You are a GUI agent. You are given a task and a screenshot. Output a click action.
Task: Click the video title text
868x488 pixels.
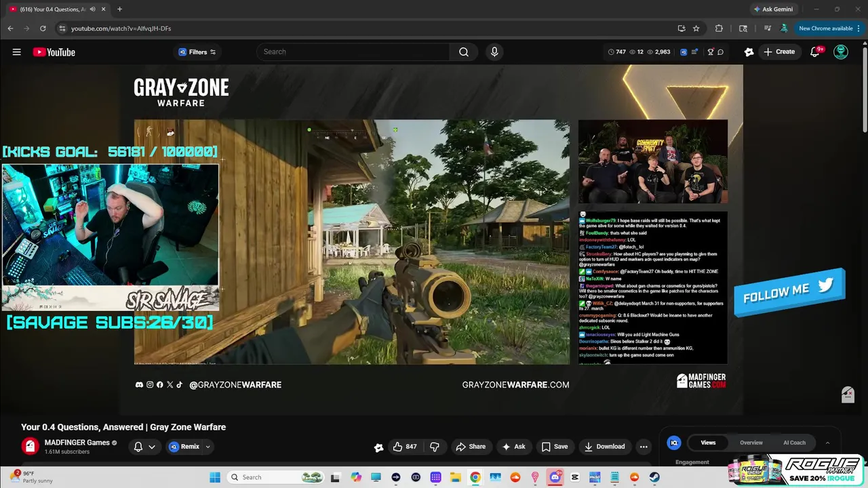[123, 427]
